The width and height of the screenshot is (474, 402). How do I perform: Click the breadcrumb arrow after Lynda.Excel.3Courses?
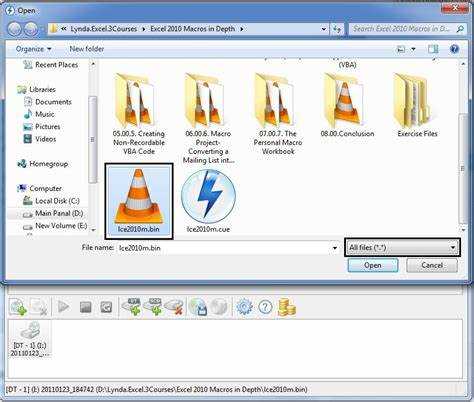pyautogui.click(x=144, y=29)
